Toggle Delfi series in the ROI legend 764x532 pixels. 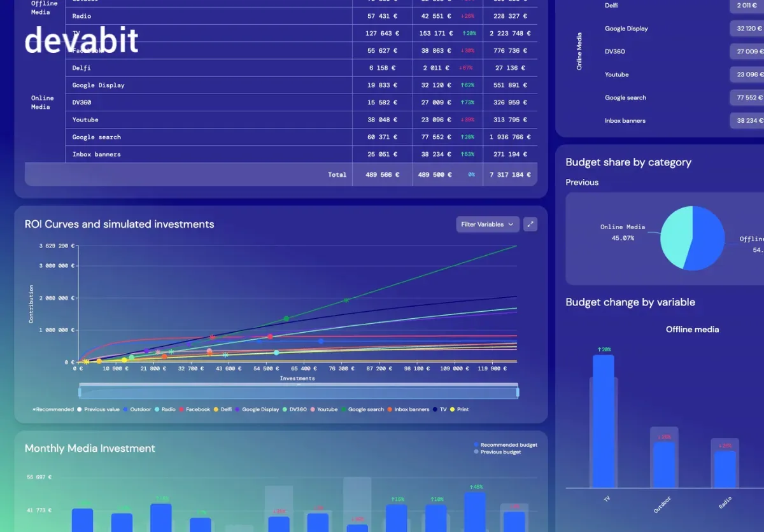(223, 409)
